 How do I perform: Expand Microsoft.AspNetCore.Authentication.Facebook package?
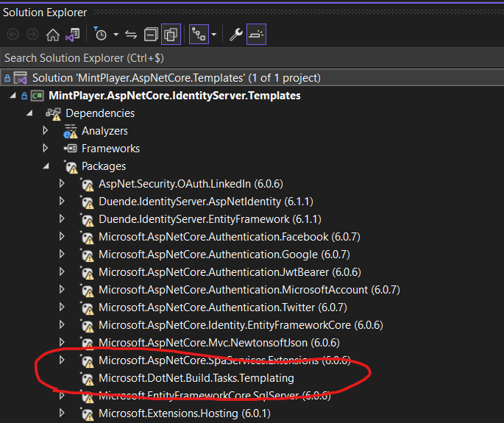click(62, 237)
